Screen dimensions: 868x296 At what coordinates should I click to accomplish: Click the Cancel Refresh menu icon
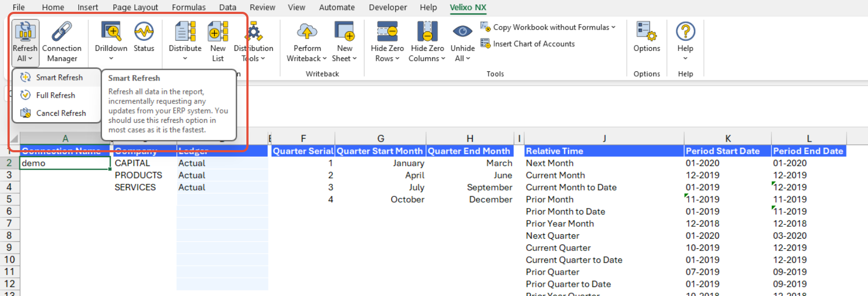[25, 113]
